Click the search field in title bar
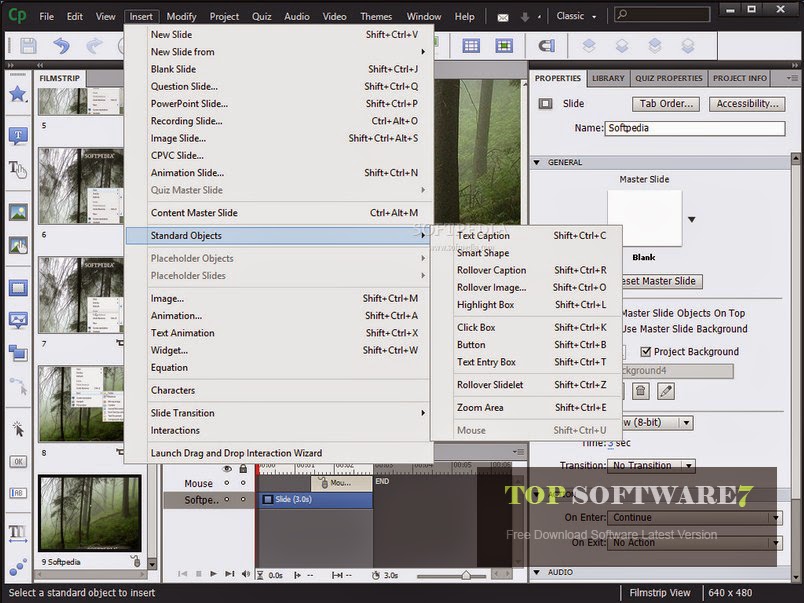Viewport: 804px width, 603px height. [662, 14]
